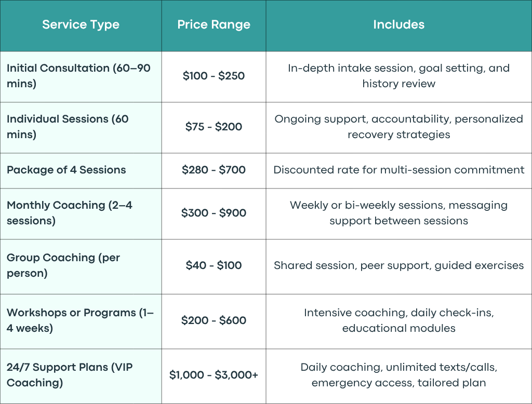The width and height of the screenshot is (532, 404).
Task: Select the $200 - $600 price cell
Action: click(214, 320)
